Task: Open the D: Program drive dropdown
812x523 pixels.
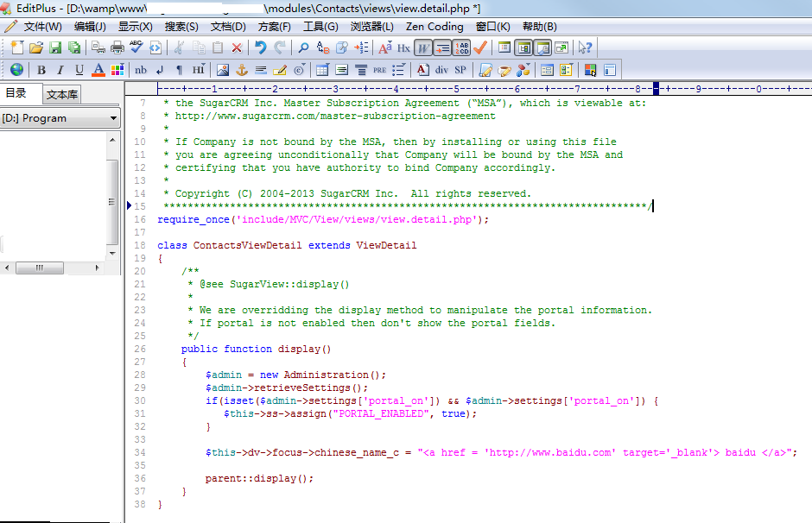Action: 60,118
